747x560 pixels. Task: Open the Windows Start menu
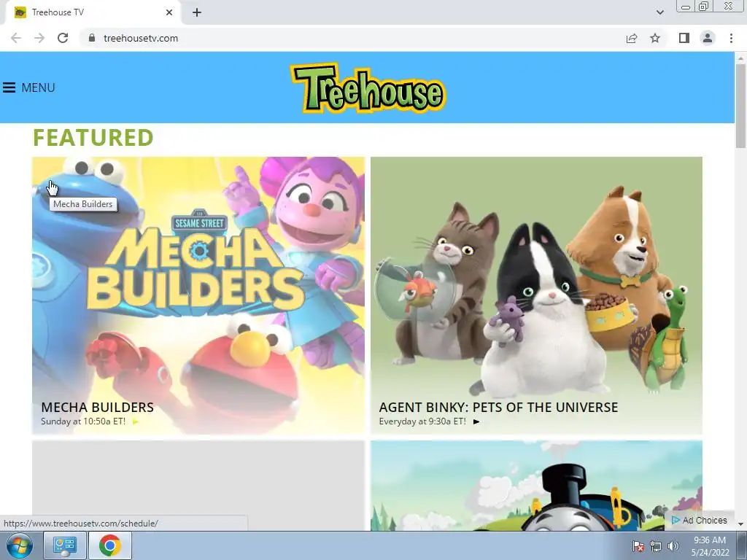coord(20,545)
